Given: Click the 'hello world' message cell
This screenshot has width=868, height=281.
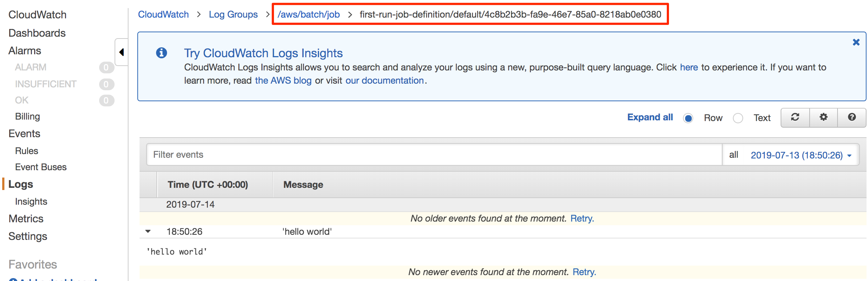Looking at the screenshot, I should coord(307,231).
